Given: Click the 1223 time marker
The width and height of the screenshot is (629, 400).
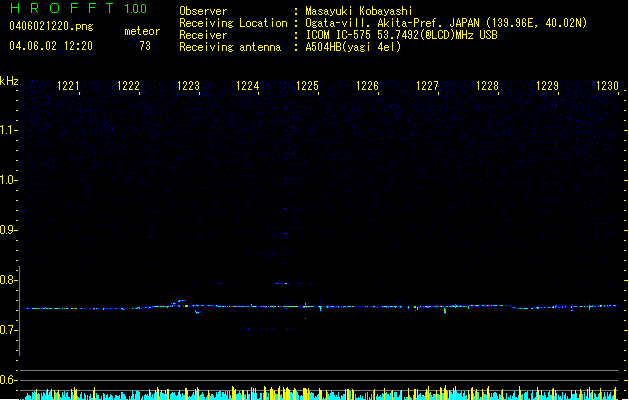Looking at the screenshot, I should coord(188,86).
